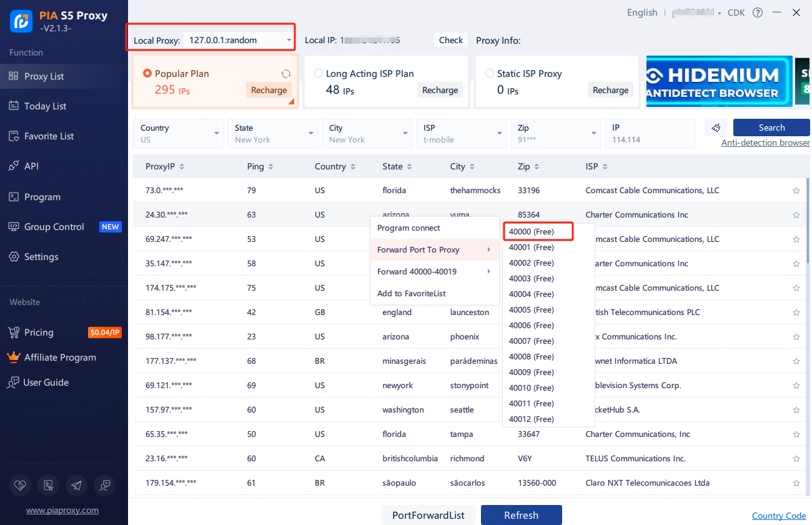Open the Telegram paper plane icon
Viewport: 812px width, 525px height.
tap(76, 485)
